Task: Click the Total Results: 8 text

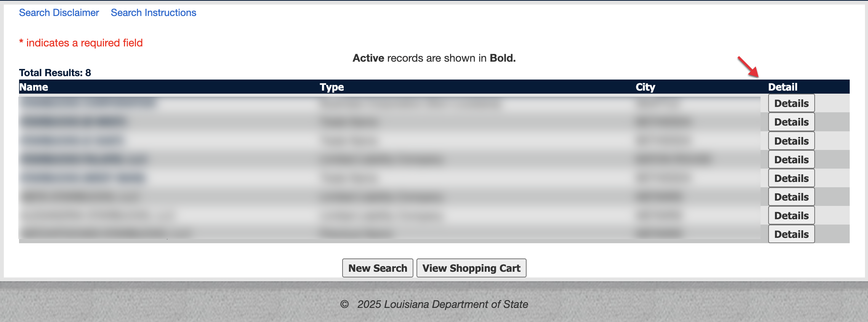Action: (x=55, y=73)
